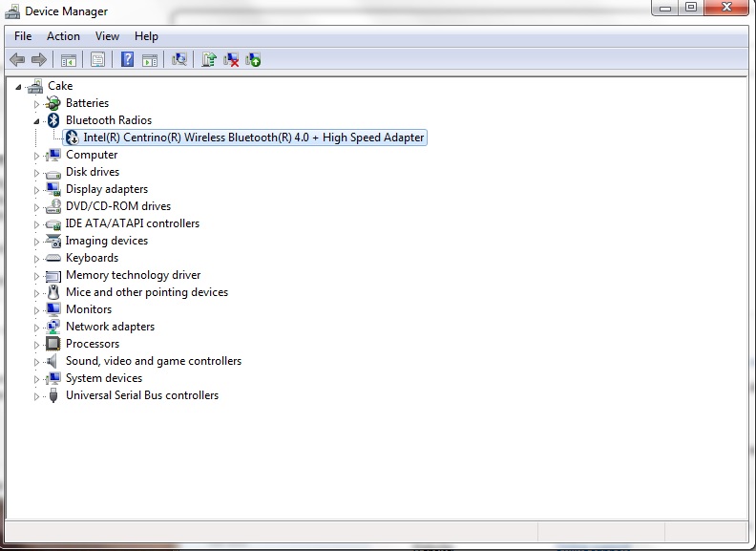Select the Monitors label
This screenshot has height=551, width=756.
(89, 309)
